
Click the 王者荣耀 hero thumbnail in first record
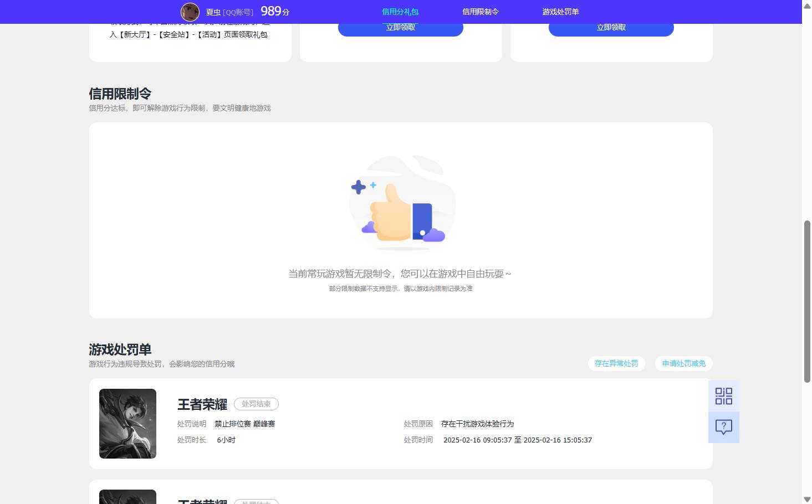(x=127, y=424)
